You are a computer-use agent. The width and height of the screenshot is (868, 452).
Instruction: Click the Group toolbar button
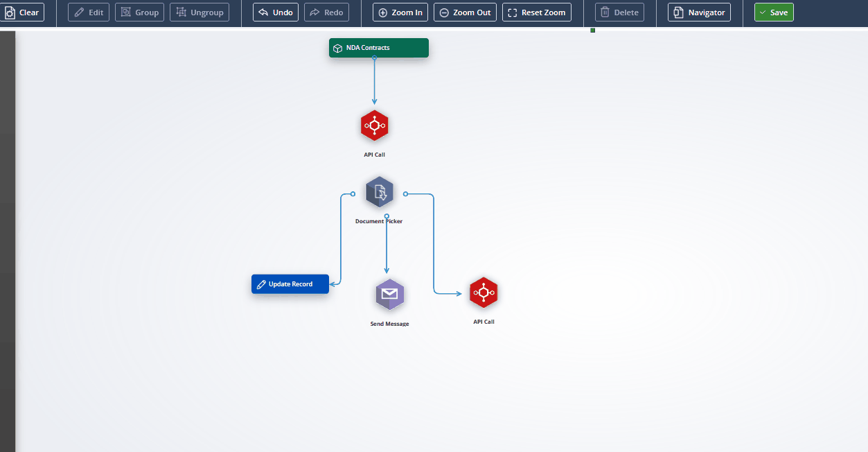click(139, 12)
